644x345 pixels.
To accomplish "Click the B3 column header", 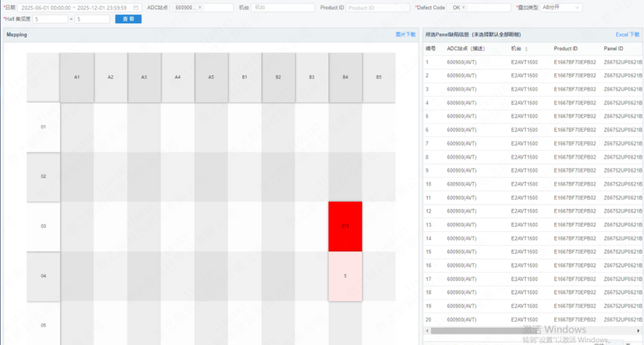I will (x=312, y=77).
